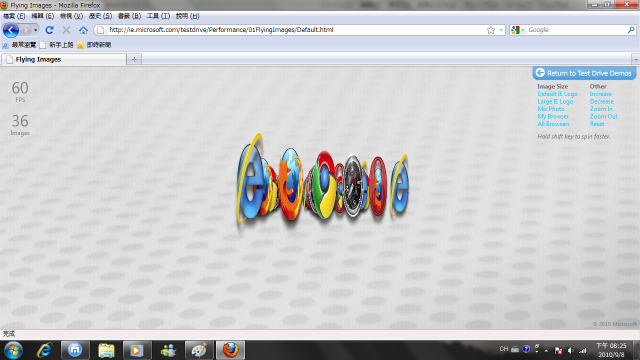The height and width of the screenshot is (360, 640).
Task: Open the list all tabs dropdown
Action: [636, 60]
